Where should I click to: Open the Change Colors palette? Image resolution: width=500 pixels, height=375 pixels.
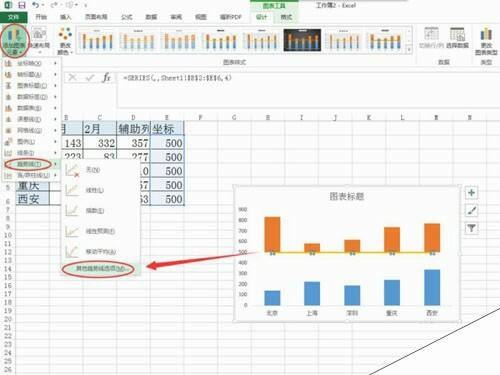pos(65,41)
